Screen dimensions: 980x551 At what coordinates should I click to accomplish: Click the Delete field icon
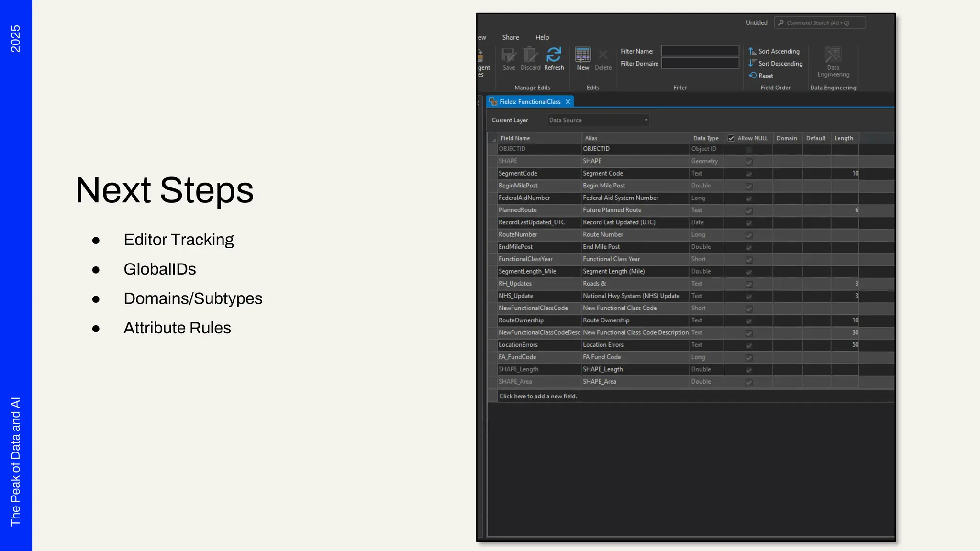(x=603, y=55)
